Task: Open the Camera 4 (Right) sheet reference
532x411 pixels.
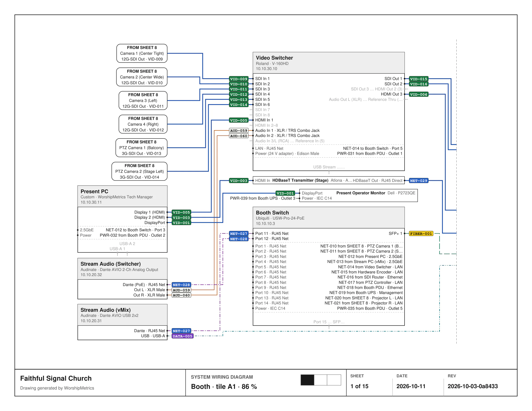Action: coord(143,124)
